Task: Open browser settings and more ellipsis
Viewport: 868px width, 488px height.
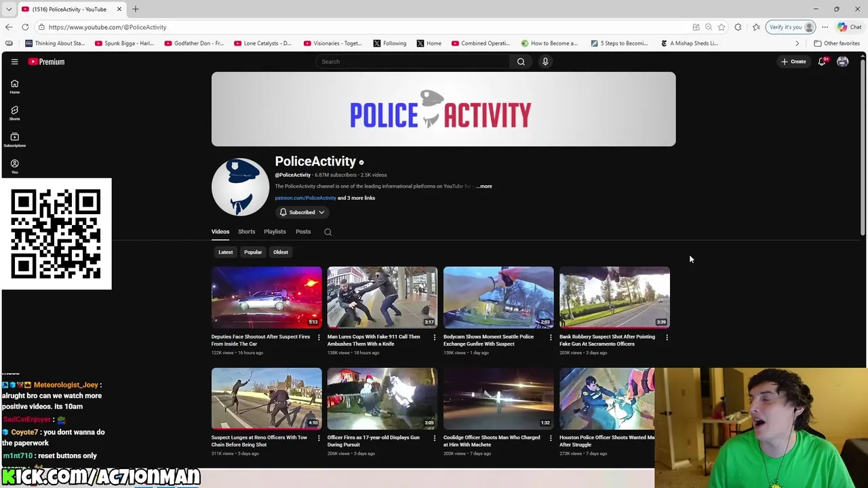Action: [x=825, y=27]
